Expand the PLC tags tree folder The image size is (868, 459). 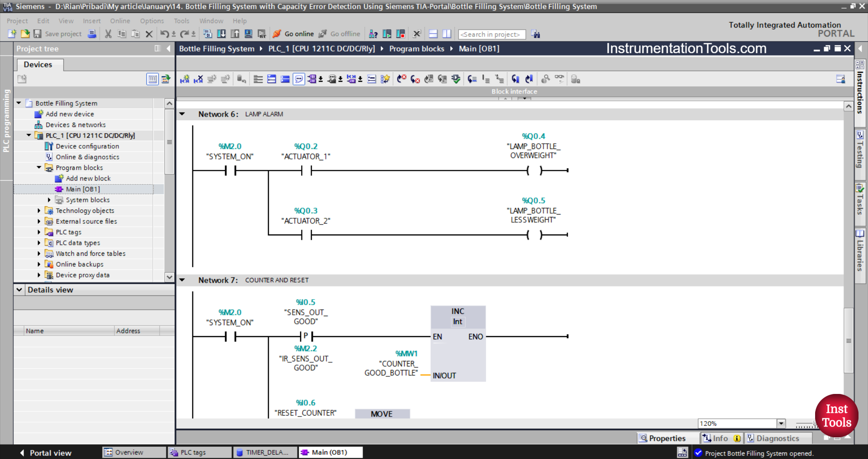tap(39, 232)
